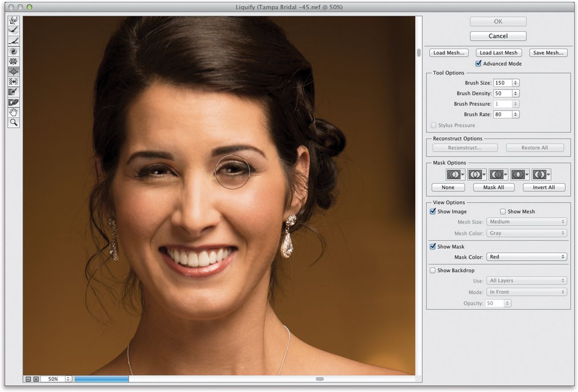The height and width of the screenshot is (392, 578).
Task: Click the horizontal scrollbar thumb of preview
Action: [x=320, y=379]
